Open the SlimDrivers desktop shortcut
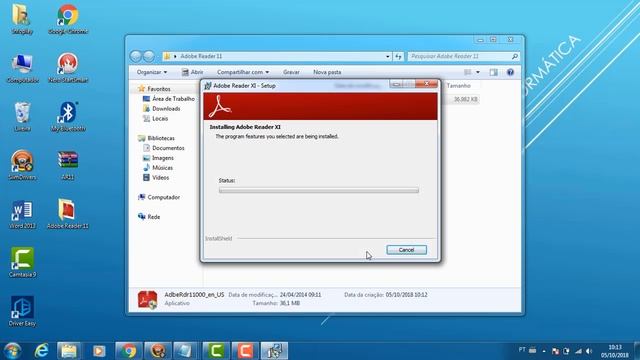This screenshot has height=360, width=640. tap(22, 165)
